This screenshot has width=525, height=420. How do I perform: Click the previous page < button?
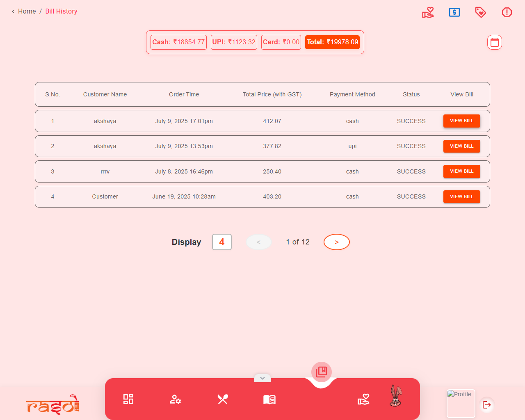click(x=259, y=242)
